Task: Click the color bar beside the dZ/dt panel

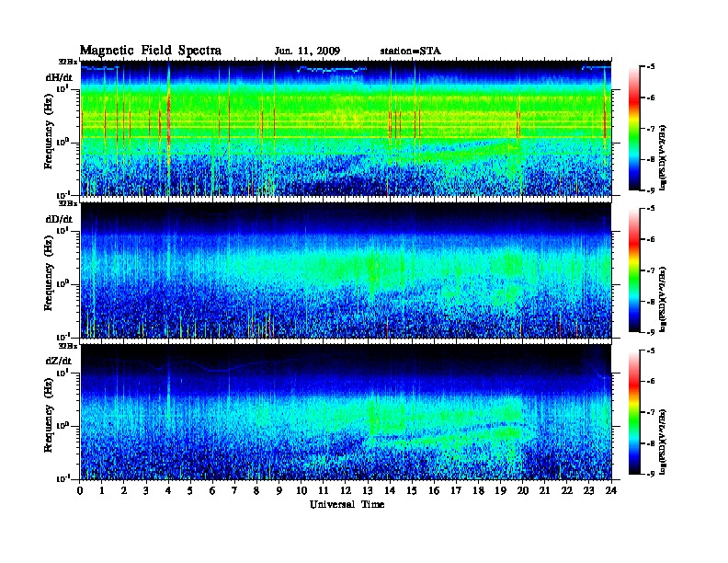Action: pyautogui.click(x=633, y=412)
